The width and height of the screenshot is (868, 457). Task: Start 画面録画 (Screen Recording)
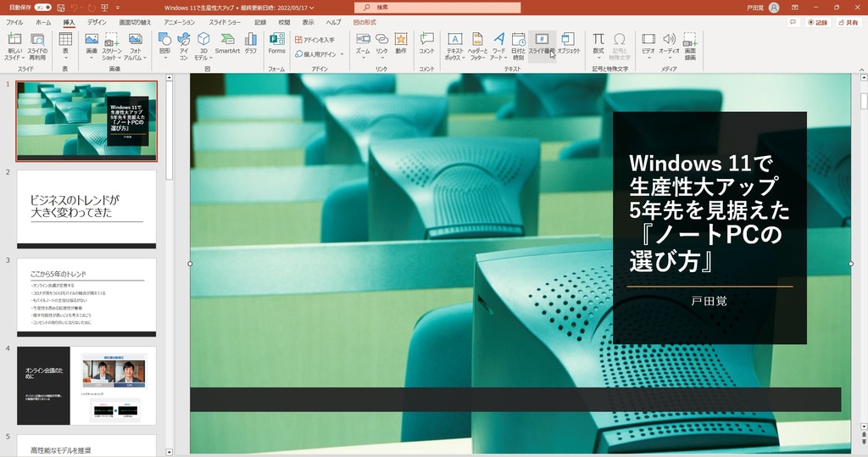pos(690,47)
